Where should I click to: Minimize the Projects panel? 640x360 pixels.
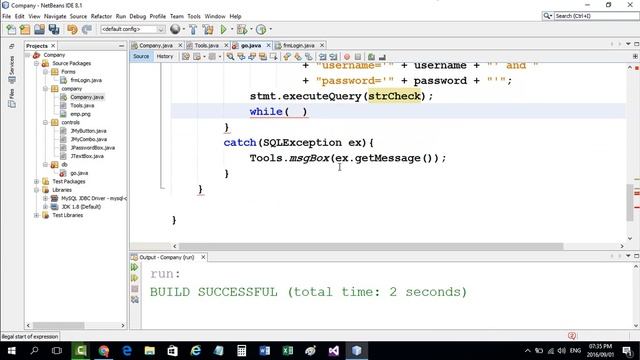click(x=121, y=46)
